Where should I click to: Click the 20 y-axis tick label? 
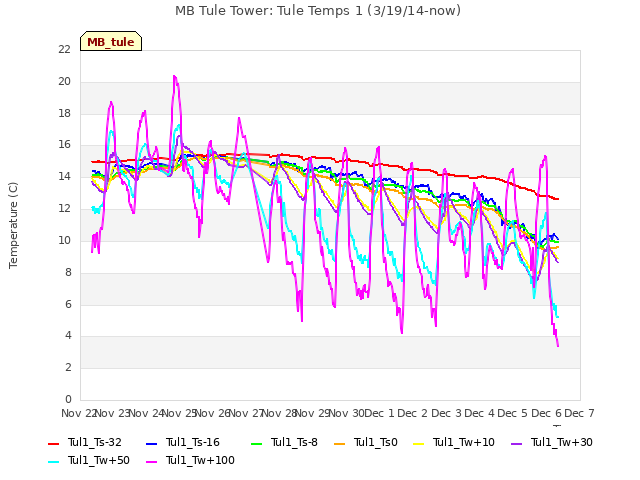pos(64,82)
